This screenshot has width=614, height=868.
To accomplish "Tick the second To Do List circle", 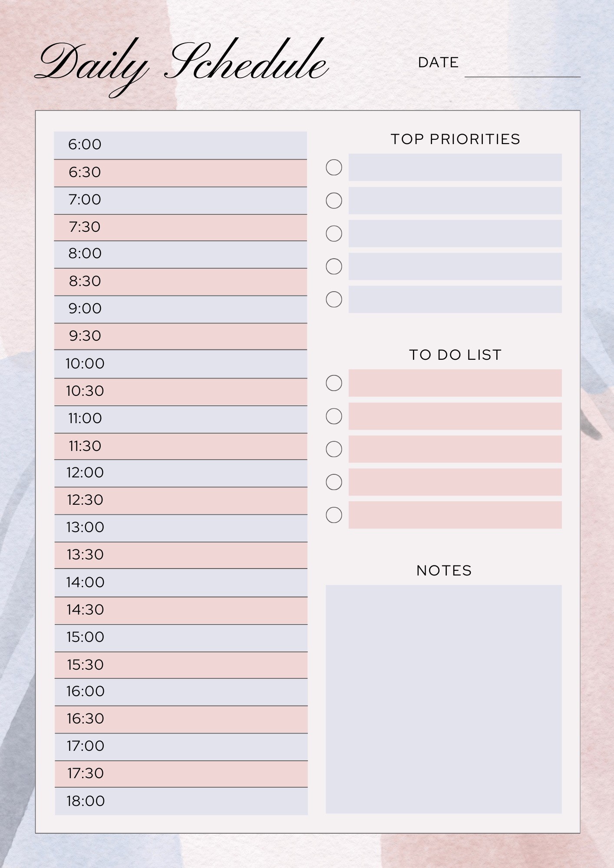I will 334,416.
